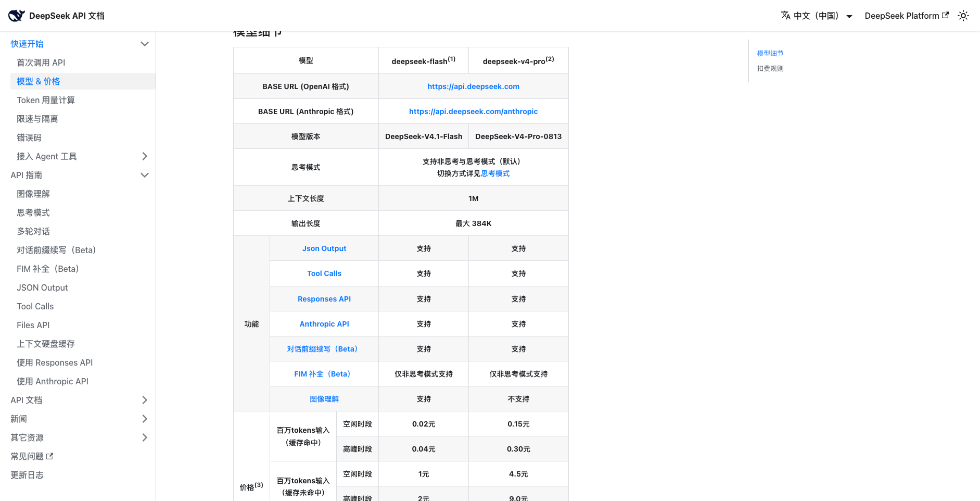Open 使用 Anthropic API in the sidebar
This screenshot has height=501, width=980.
[53, 381]
